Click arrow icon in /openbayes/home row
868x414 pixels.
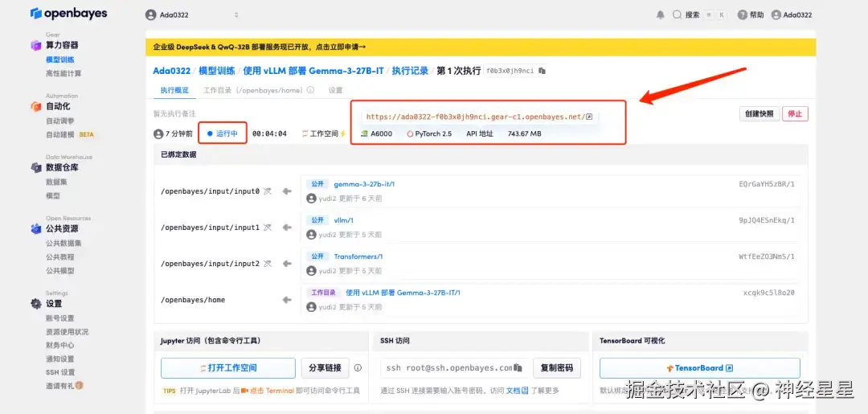coord(287,300)
